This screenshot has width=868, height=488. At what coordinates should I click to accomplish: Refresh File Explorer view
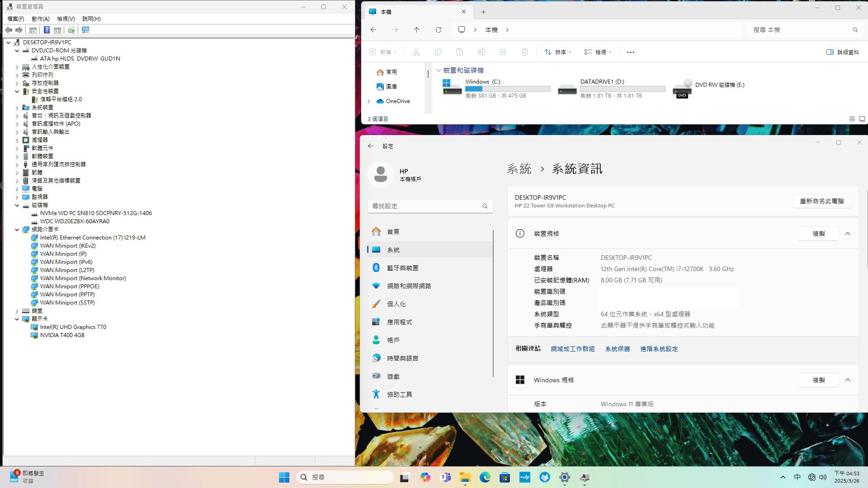coord(439,30)
